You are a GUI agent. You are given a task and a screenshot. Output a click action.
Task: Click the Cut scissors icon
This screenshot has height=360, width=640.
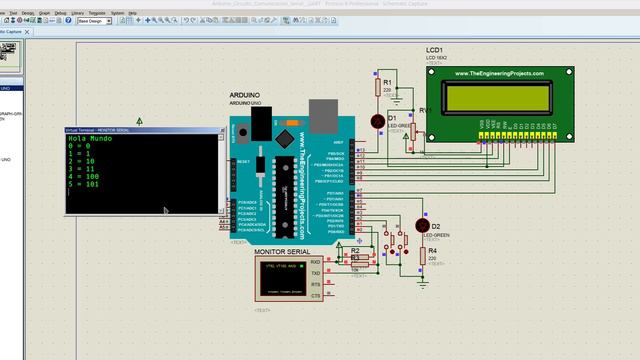pyautogui.click(x=202, y=20)
